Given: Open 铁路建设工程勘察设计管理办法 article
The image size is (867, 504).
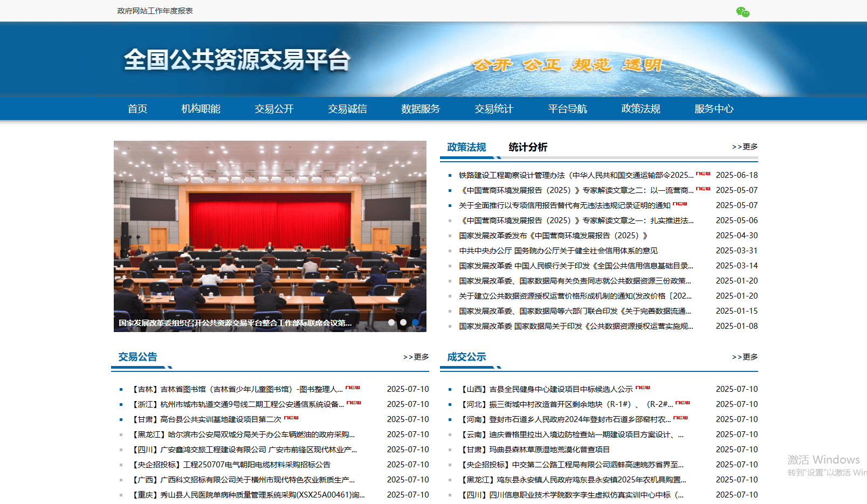Looking at the screenshot, I should [575, 175].
